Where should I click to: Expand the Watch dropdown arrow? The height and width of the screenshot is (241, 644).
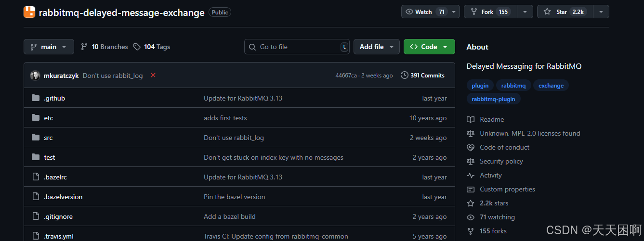click(x=454, y=12)
